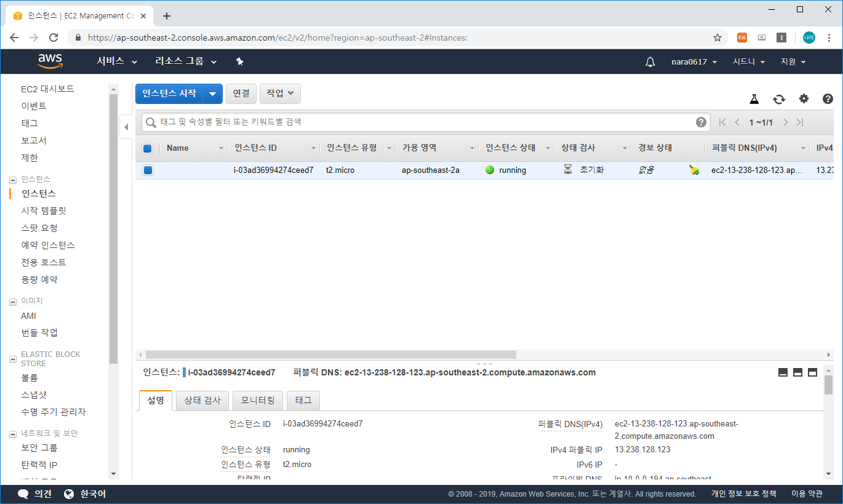Collapse the 이미지 sidebar section

(13, 302)
